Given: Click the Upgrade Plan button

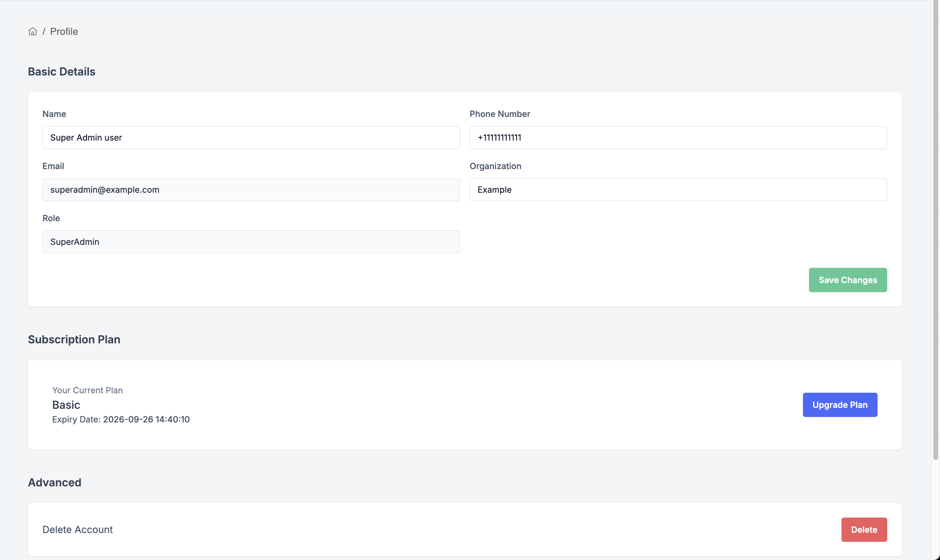Looking at the screenshot, I should [x=840, y=405].
